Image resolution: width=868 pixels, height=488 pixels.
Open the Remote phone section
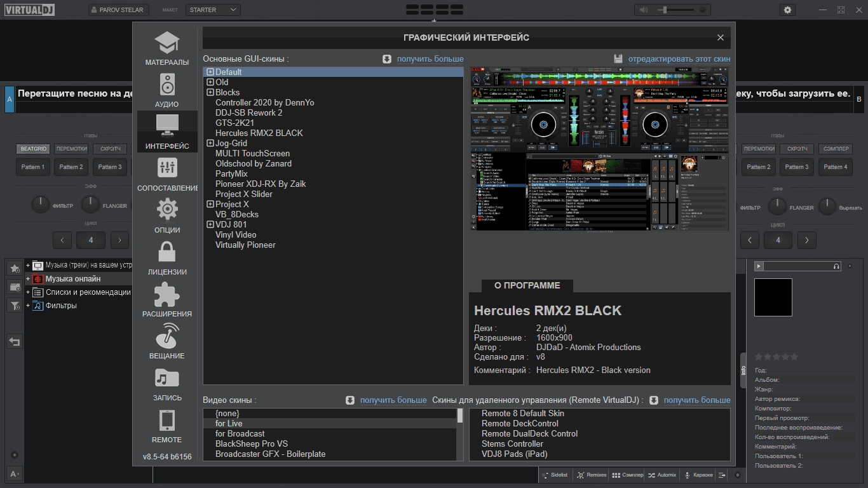(x=167, y=426)
